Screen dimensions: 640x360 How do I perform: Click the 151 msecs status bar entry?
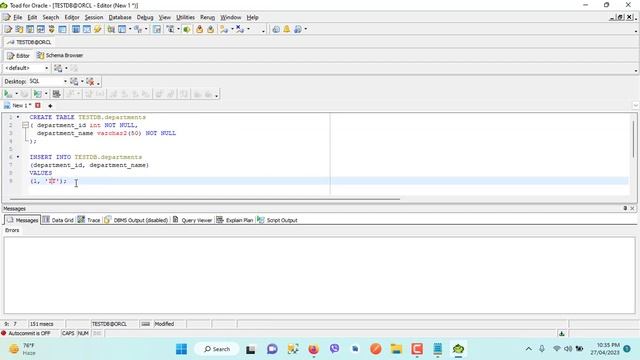(x=42, y=324)
